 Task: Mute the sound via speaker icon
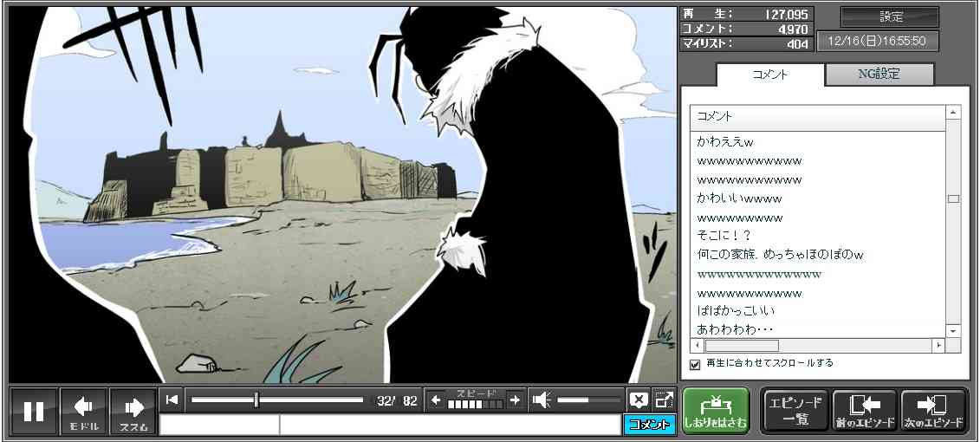pos(542,400)
